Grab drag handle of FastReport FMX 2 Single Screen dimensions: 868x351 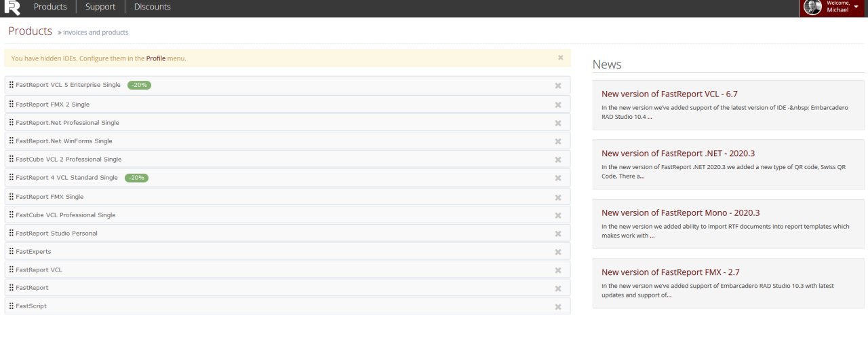[x=12, y=105]
